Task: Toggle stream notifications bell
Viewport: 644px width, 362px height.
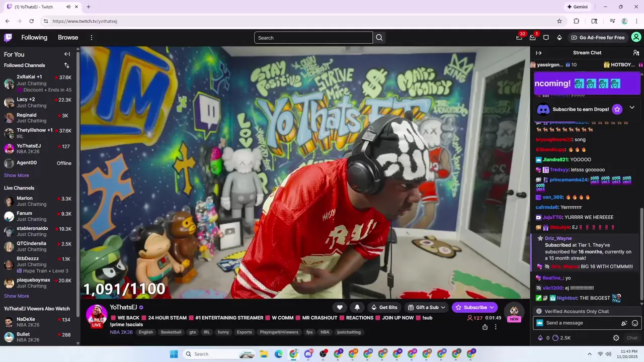Action: [x=357, y=307]
